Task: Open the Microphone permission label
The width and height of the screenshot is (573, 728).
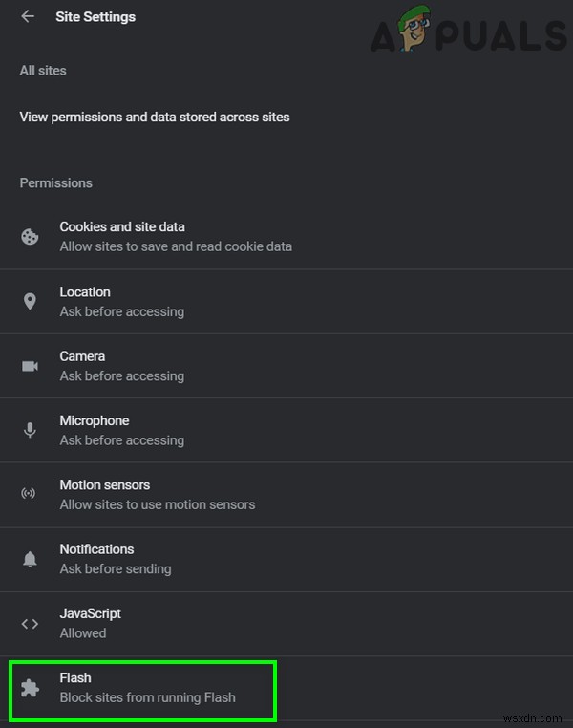Action: pos(95,420)
